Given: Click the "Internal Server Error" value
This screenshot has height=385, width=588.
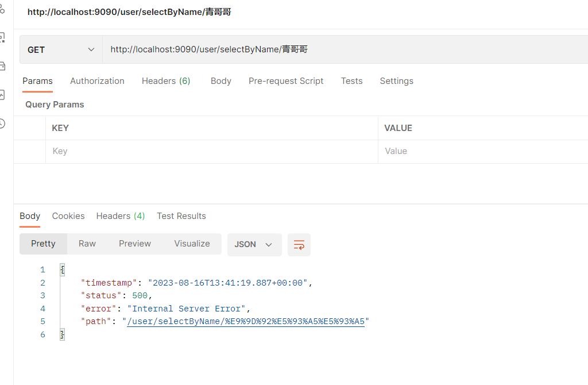Looking at the screenshot, I should coord(187,309).
